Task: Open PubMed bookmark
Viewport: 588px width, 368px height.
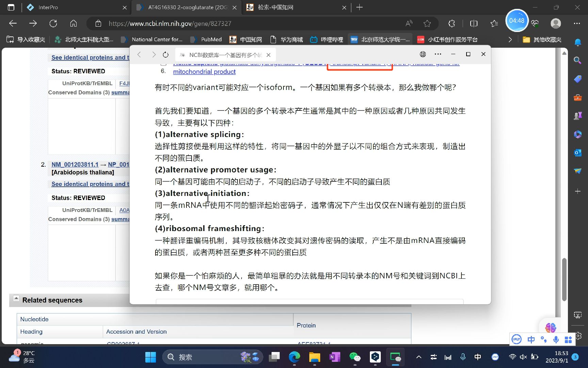Action: click(206, 40)
